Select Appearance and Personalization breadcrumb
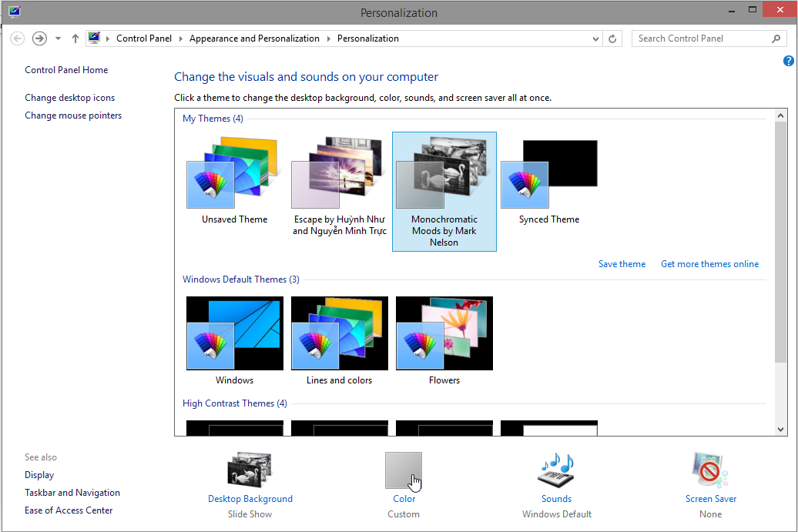Screen dimensions: 798x532 coord(254,38)
